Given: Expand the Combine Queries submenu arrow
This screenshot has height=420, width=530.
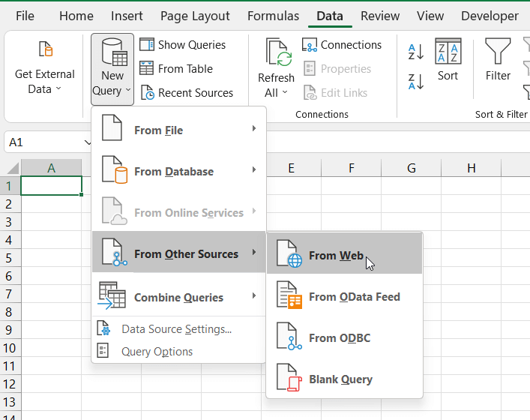Looking at the screenshot, I should click(254, 296).
